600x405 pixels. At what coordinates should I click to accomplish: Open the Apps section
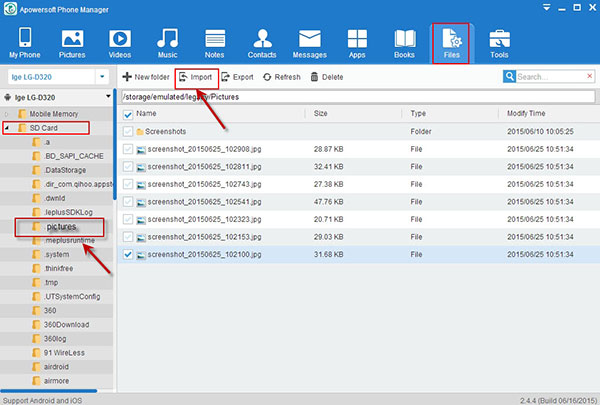tap(357, 43)
